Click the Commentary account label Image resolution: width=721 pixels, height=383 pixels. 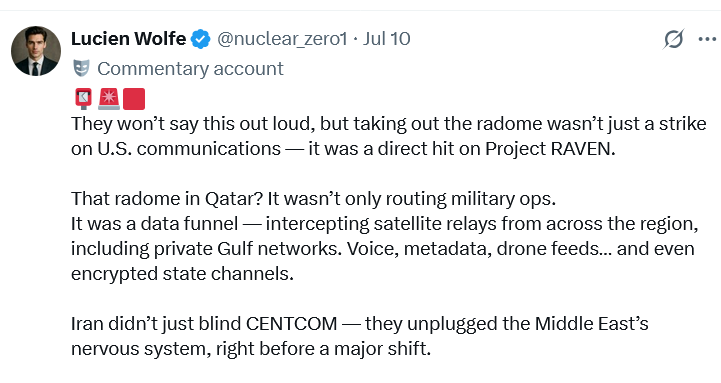tap(190, 69)
